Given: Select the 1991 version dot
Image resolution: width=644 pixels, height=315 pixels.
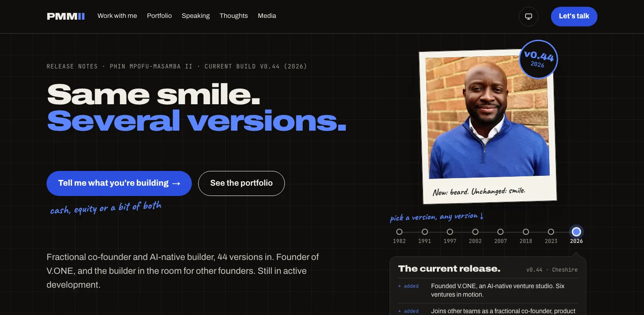Looking at the screenshot, I should [x=425, y=232].
